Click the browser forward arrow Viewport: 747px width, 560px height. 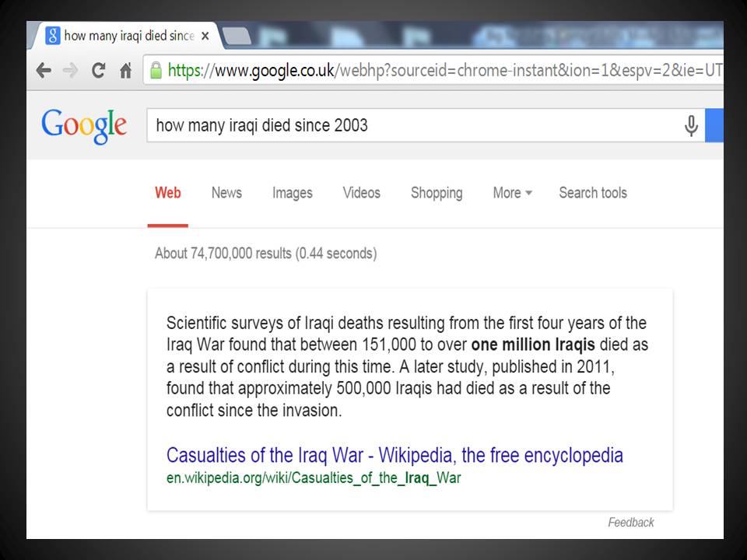coord(70,71)
